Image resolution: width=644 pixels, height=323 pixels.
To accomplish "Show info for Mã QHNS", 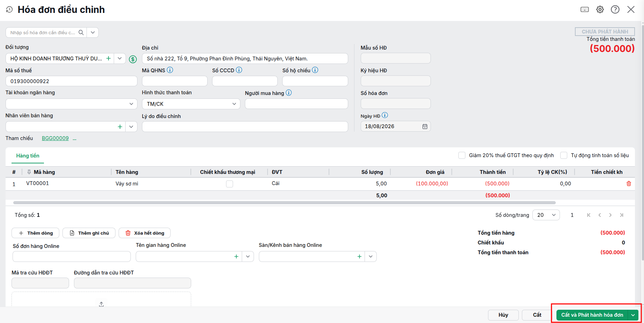I will [x=170, y=70].
